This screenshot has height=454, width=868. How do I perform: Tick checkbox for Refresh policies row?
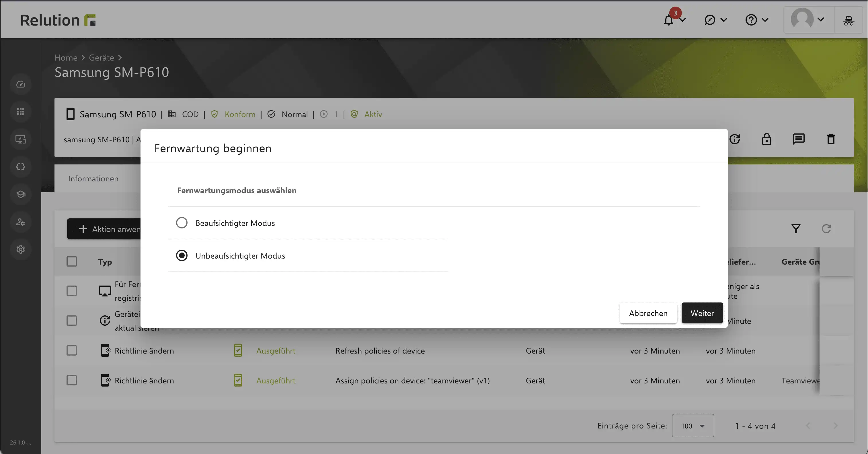pos(71,350)
